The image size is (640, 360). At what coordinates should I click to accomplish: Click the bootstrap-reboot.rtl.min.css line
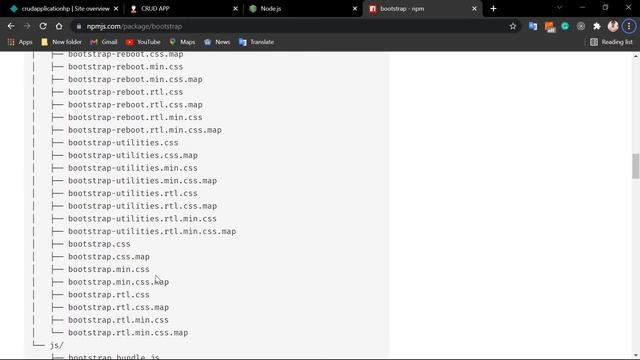coord(135,117)
